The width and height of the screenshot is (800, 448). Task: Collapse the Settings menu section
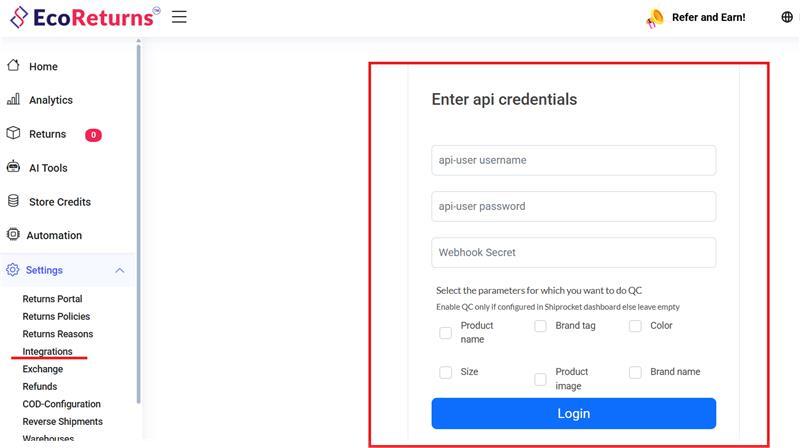[x=119, y=270]
